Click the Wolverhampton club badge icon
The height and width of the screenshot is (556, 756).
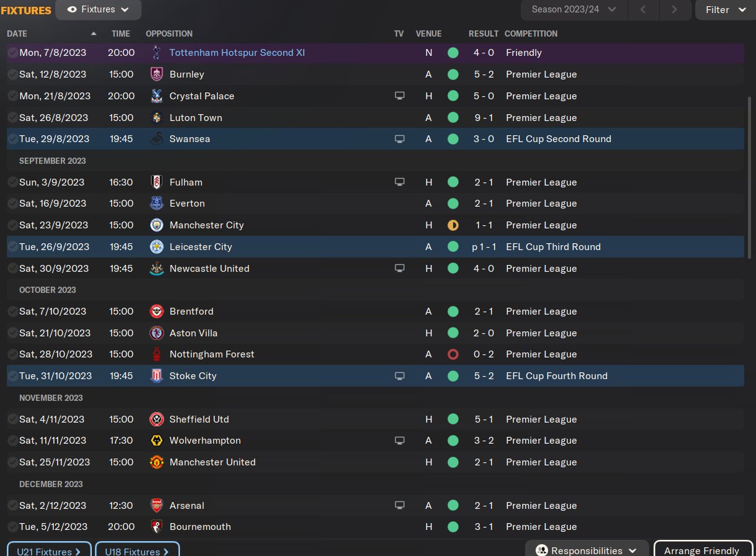click(x=156, y=441)
